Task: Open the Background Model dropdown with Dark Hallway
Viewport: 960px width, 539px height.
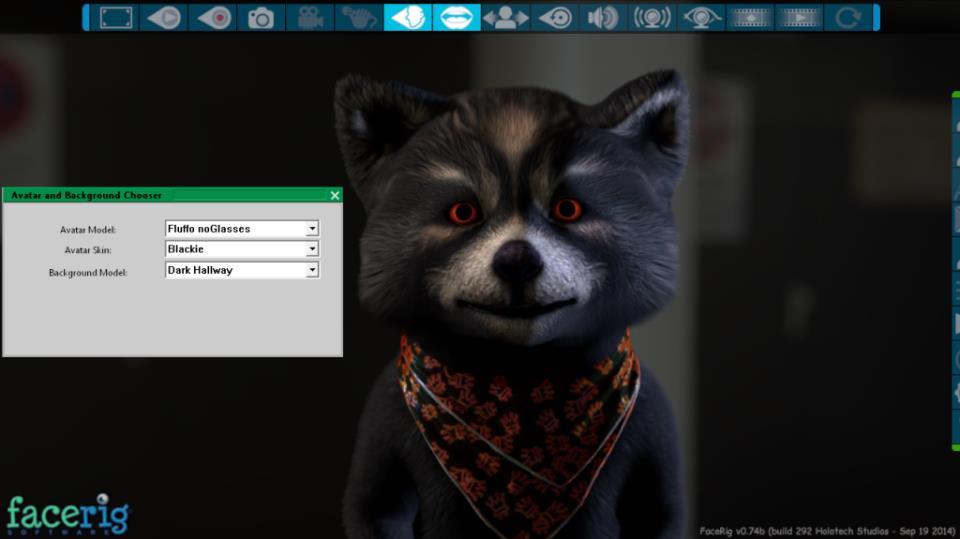Action: (312, 270)
